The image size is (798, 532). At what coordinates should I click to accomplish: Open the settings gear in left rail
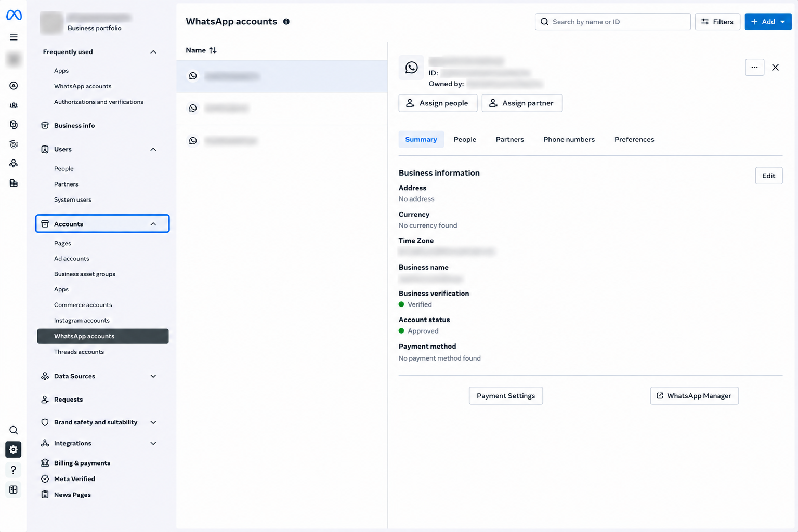coord(14,449)
